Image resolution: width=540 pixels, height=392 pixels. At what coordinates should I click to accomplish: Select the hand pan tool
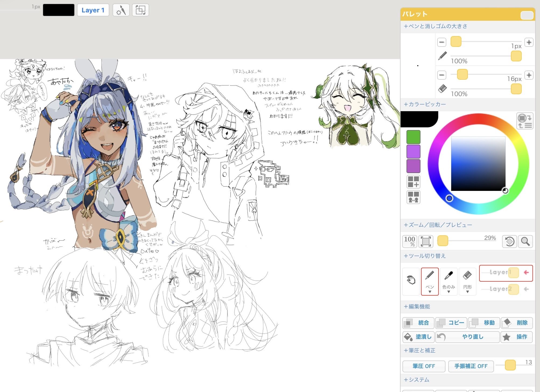[411, 281]
